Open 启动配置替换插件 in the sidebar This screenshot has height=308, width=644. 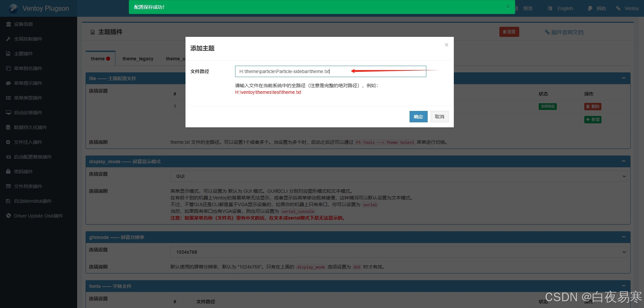(33, 157)
